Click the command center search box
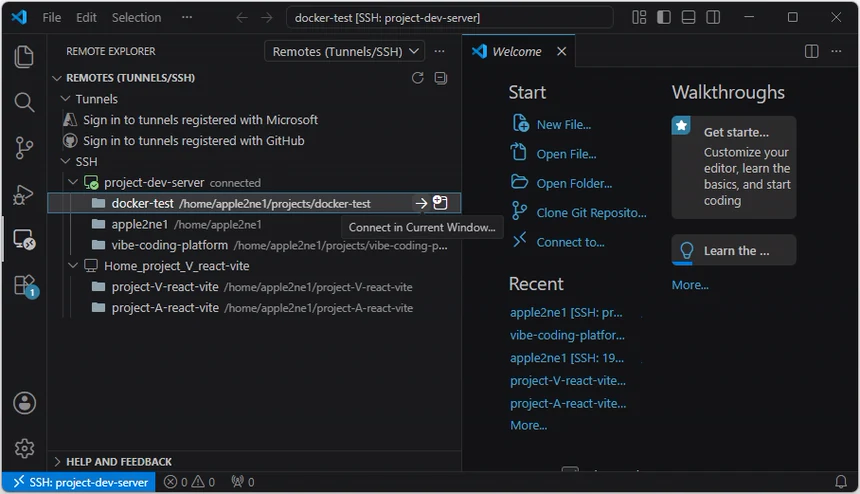860x494 pixels. click(x=450, y=18)
